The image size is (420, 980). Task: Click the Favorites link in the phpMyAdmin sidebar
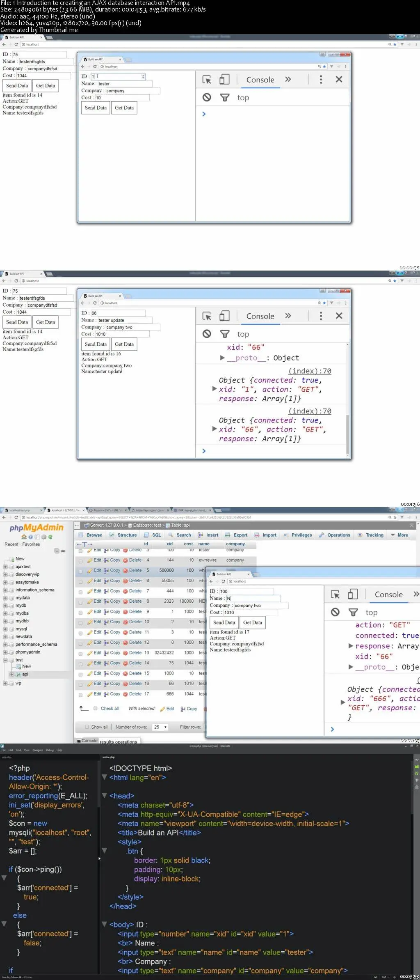31,544
